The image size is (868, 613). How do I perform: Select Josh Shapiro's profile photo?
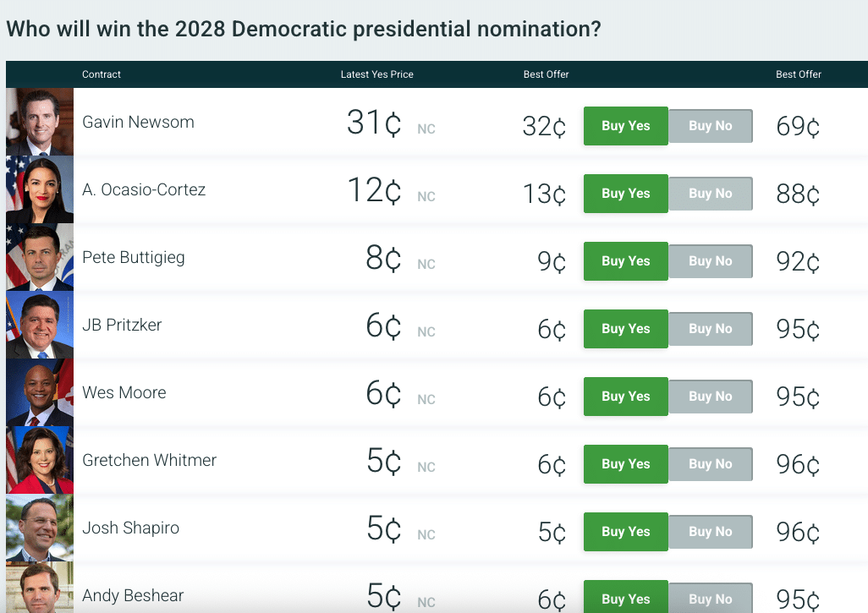coord(40,528)
